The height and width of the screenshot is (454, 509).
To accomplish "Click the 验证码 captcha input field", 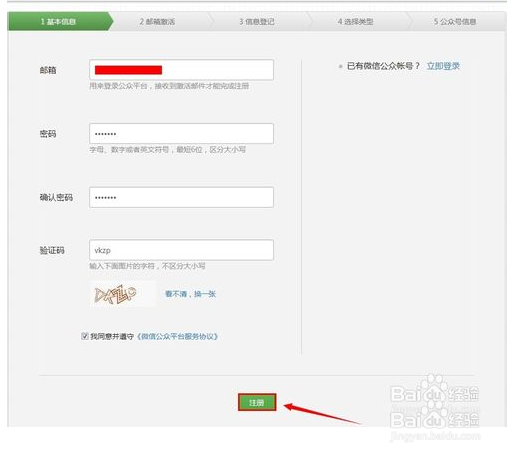I will (x=181, y=250).
